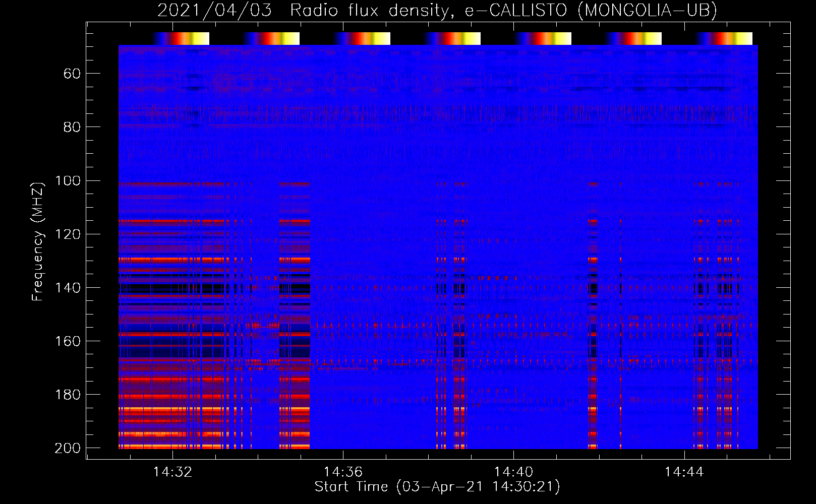Click the 80 frequency tick label
Screen dimensions: 816x504
click(x=72, y=128)
